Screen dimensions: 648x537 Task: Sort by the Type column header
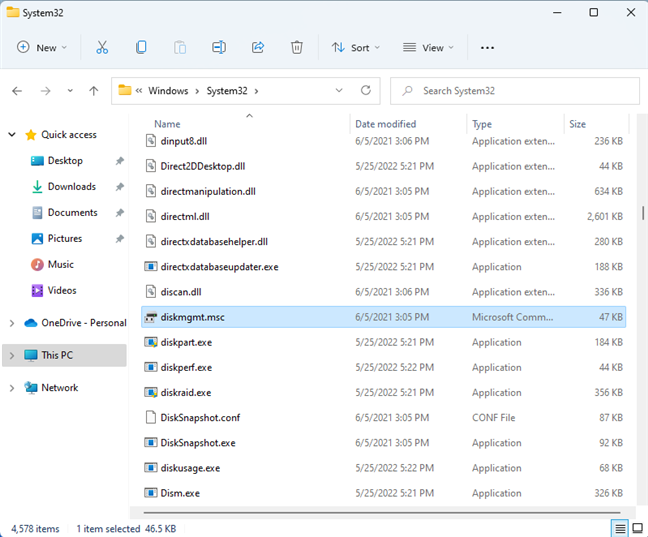tap(482, 124)
